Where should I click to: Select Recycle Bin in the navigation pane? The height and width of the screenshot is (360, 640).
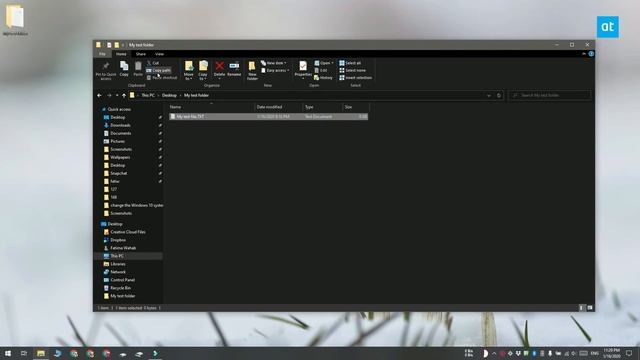(x=117, y=288)
